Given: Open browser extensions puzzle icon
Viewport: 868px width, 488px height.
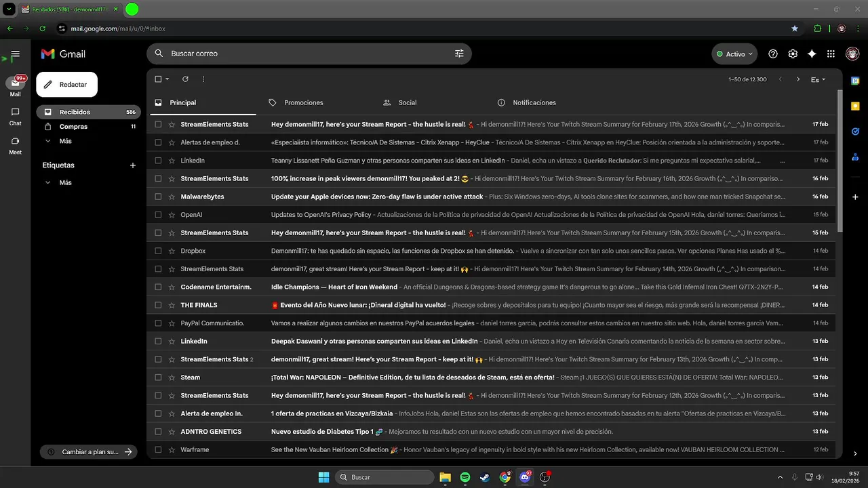Looking at the screenshot, I should pyautogui.click(x=817, y=28).
